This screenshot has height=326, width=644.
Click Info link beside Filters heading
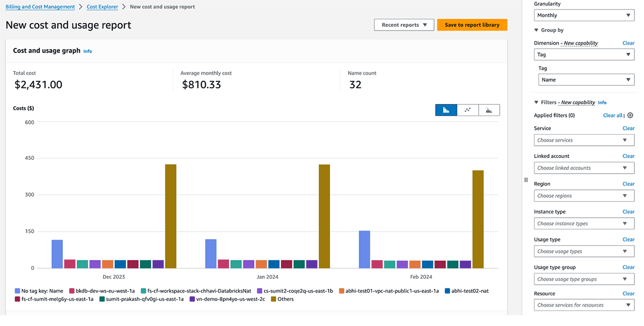[x=602, y=102]
